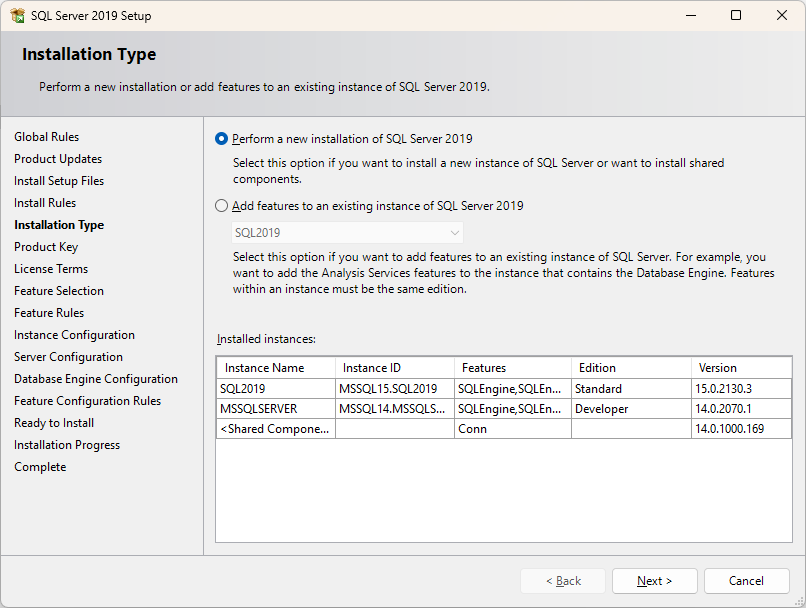Click Features cell in MSSQLSERVER row
Screen dimensions: 806x608
[513, 409]
